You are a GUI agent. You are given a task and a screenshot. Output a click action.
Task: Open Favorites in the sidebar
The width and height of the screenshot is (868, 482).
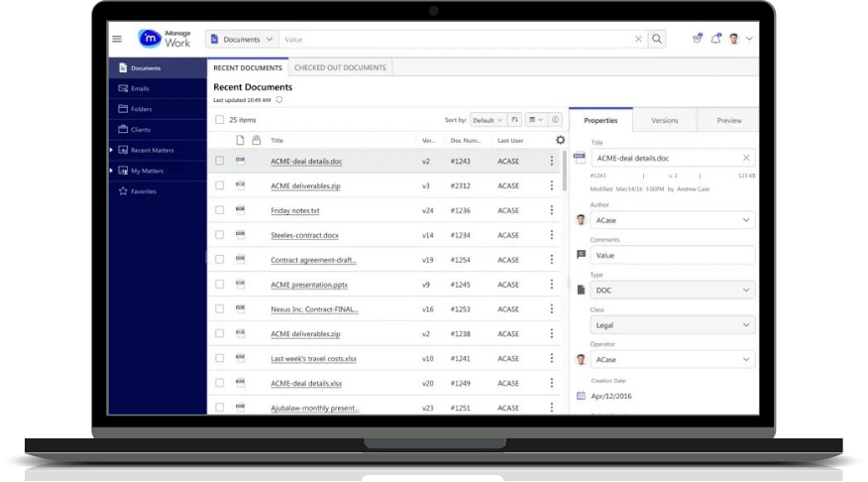click(158, 191)
